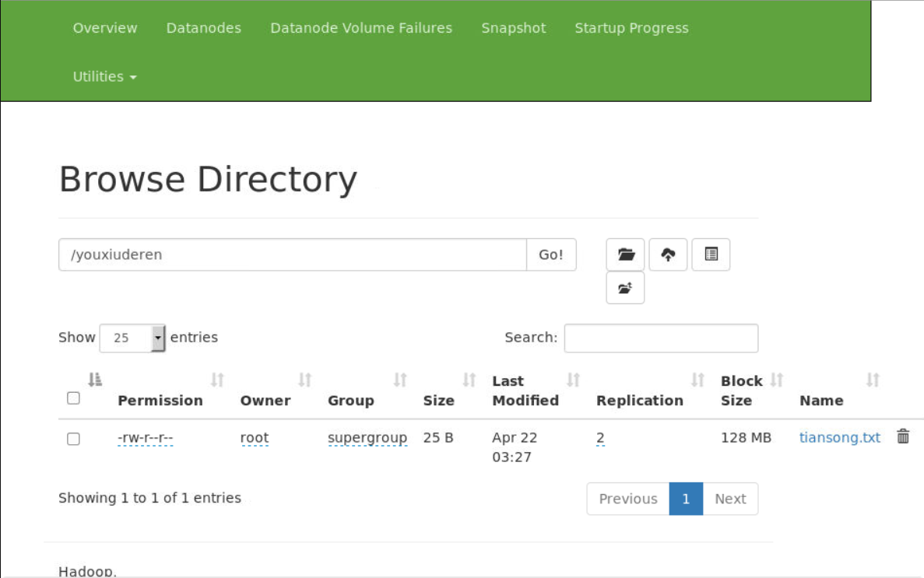Click the 128 MB block size cell
The width and height of the screenshot is (924, 578).
pyautogui.click(x=746, y=438)
